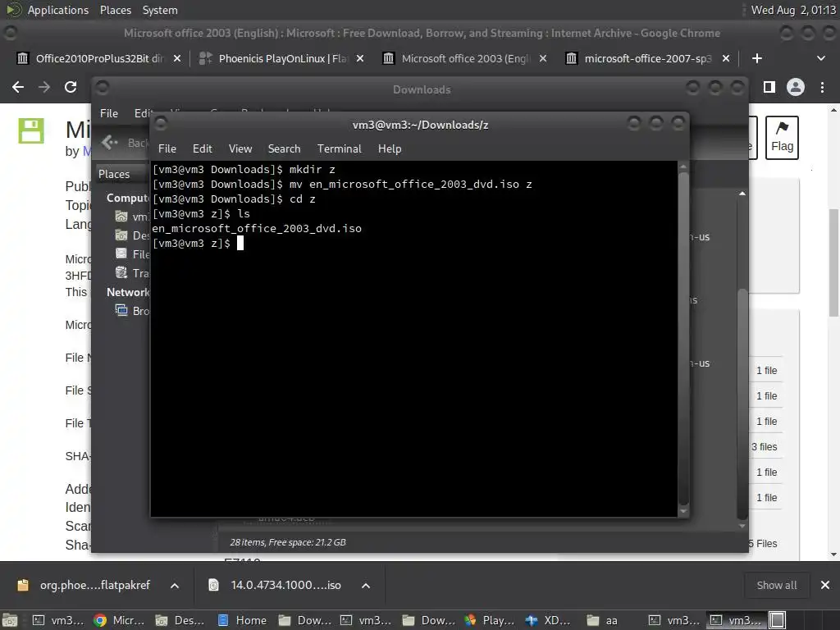This screenshot has width=840, height=630.
Task: Open the System menu in top panel
Action: [x=160, y=10]
